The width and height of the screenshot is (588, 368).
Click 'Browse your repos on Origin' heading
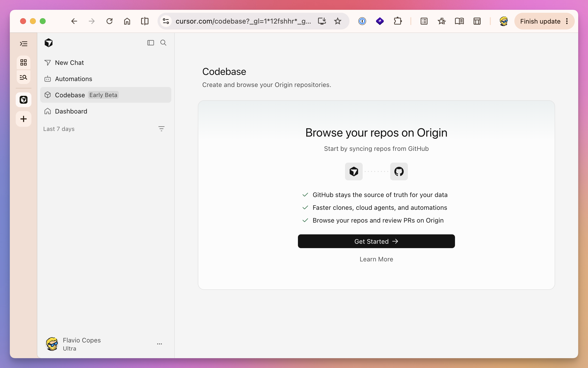(x=376, y=133)
